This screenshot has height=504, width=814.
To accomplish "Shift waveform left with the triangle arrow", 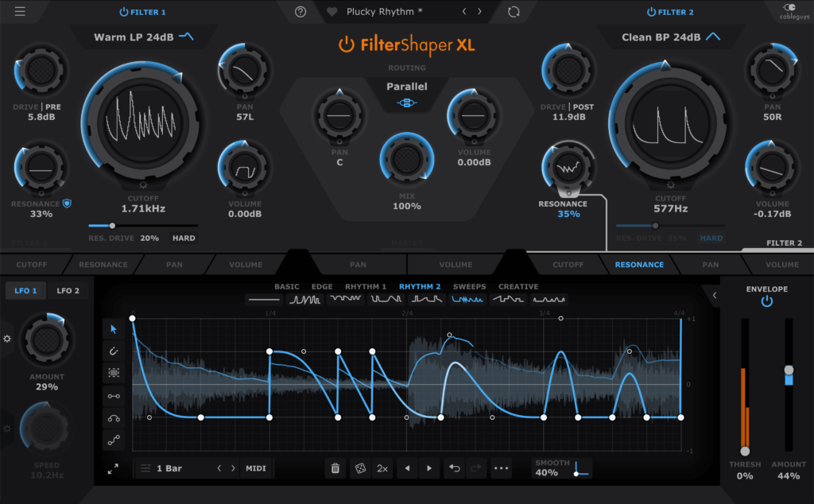I will (408, 468).
